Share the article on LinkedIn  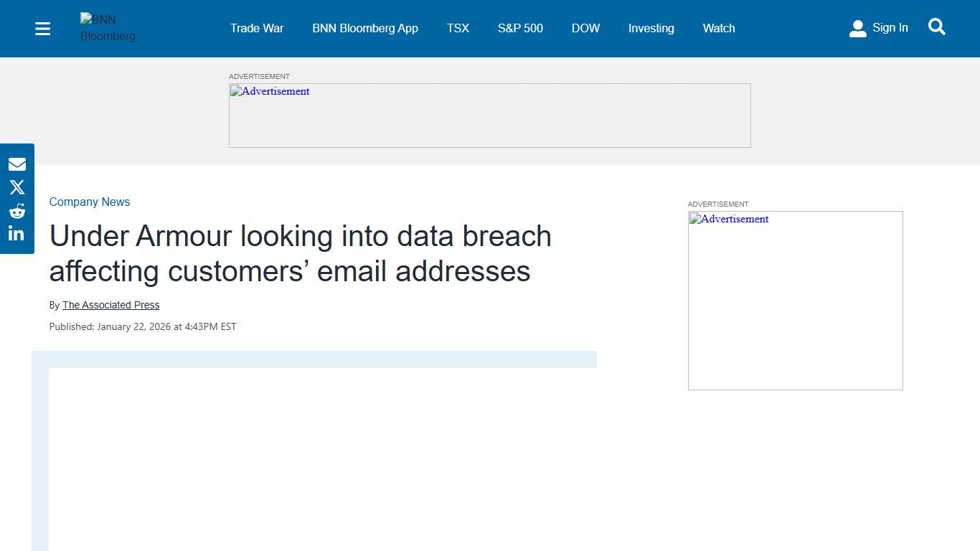coord(17,232)
